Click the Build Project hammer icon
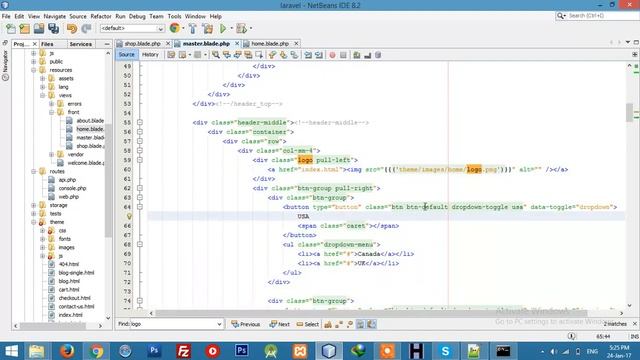The width and height of the screenshot is (640, 360). (193, 29)
